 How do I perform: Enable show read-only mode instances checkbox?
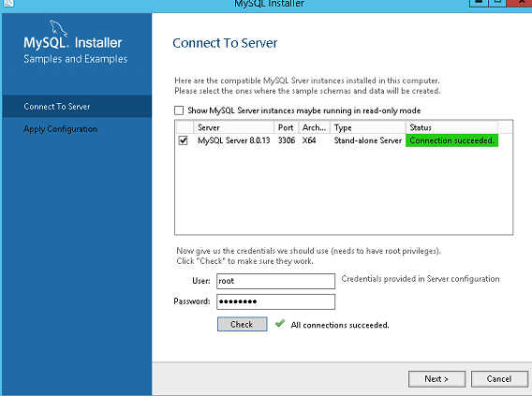pos(179,110)
